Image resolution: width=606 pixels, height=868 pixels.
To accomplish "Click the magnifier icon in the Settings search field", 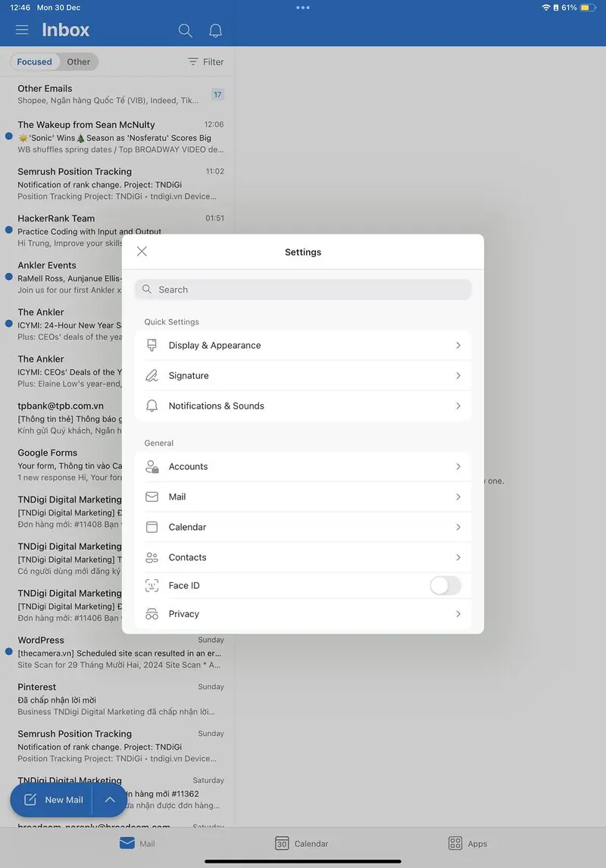I will point(146,289).
